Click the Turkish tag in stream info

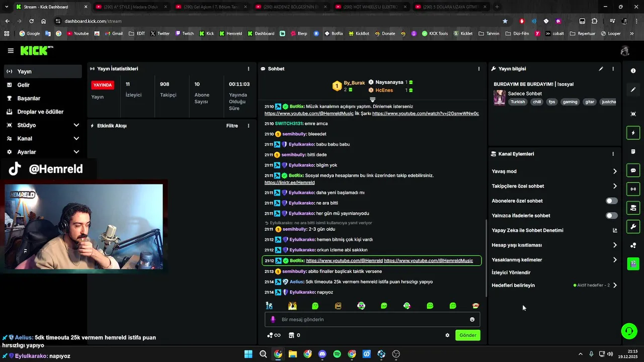pos(517,102)
